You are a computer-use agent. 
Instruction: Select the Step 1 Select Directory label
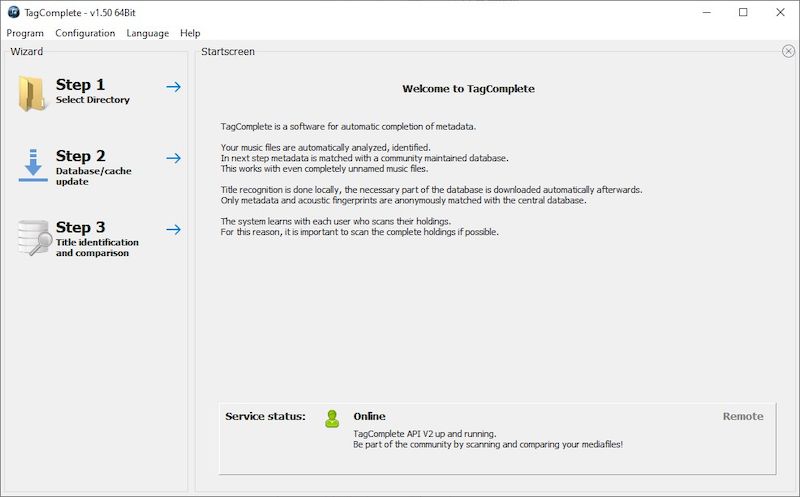coord(92,100)
